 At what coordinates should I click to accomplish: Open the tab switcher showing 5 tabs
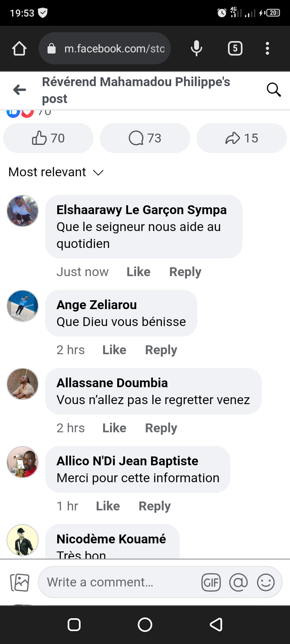click(x=235, y=49)
